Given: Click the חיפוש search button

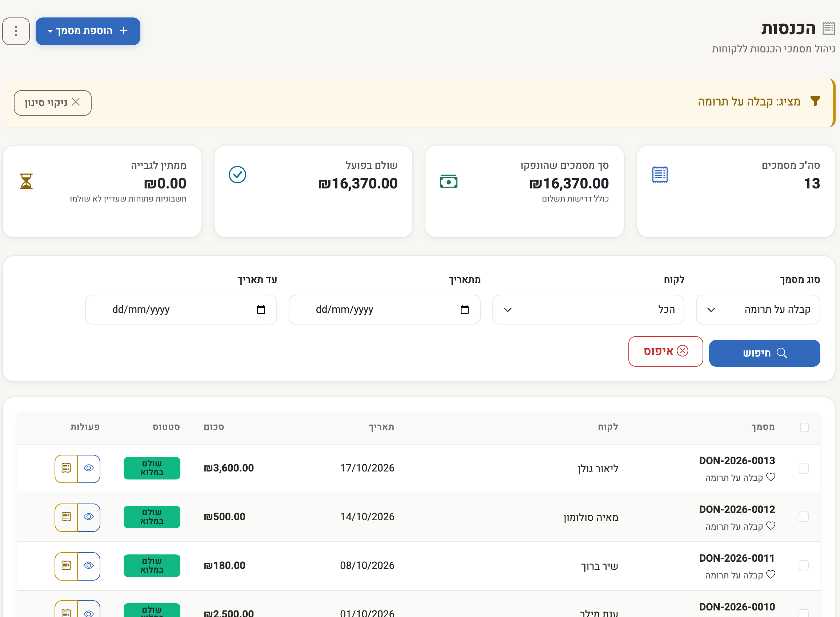Looking at the screenshot, I should (x=764, y=353).
